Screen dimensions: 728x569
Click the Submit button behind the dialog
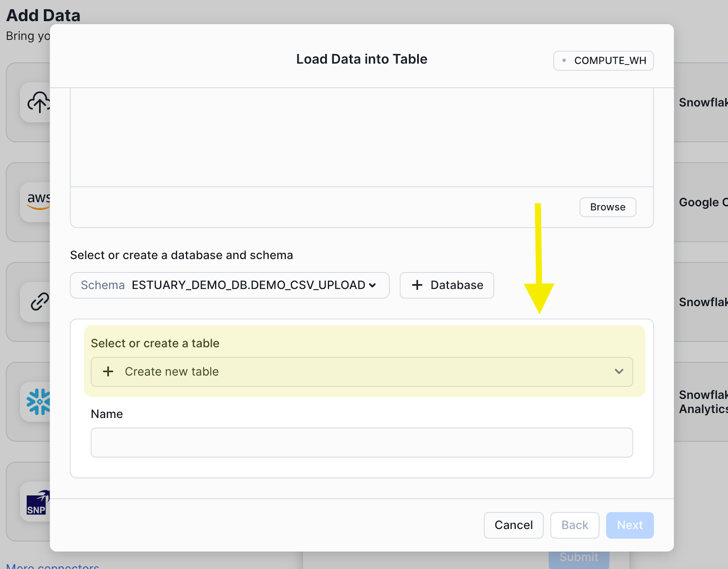(578, 557)
